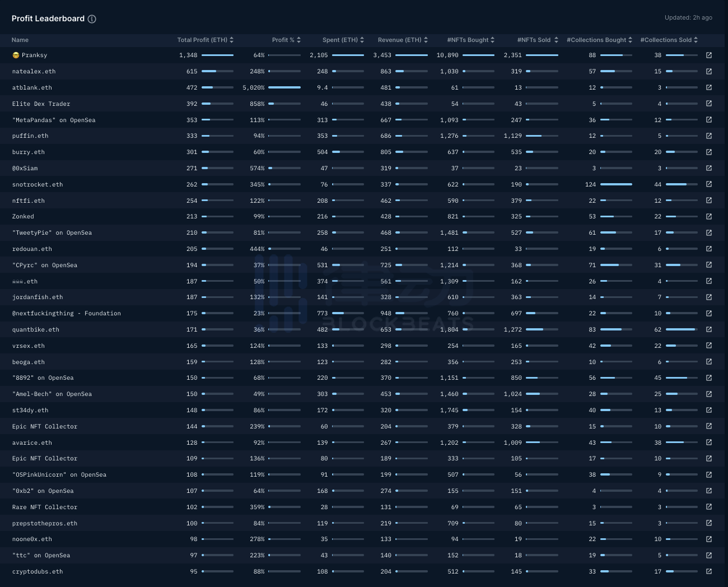Viewport: 728px width, 587px height.
Task: Sort by #Collections Sold column header
Action: tap(669, 40)
